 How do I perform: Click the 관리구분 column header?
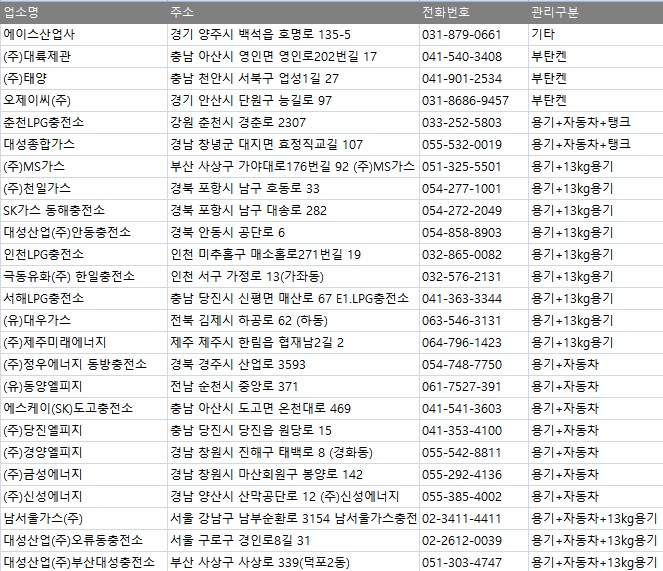(596, 12)
